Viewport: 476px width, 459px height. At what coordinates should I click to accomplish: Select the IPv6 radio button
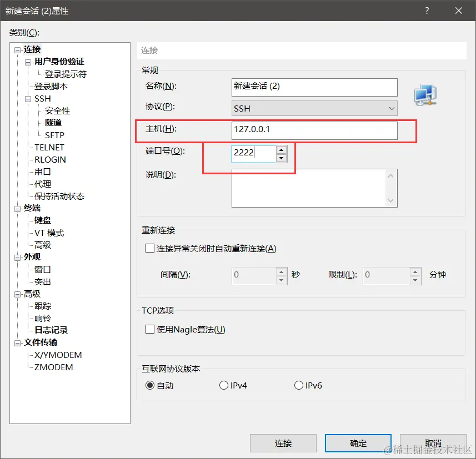point(299,385)
